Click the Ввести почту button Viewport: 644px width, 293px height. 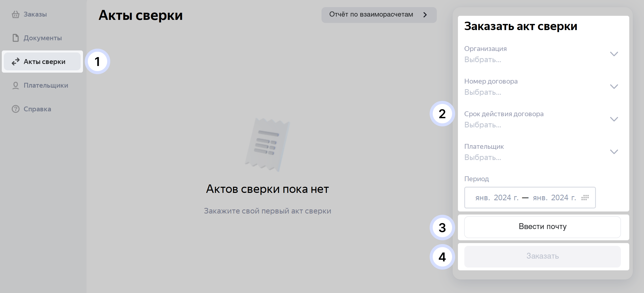pos(542,227)
